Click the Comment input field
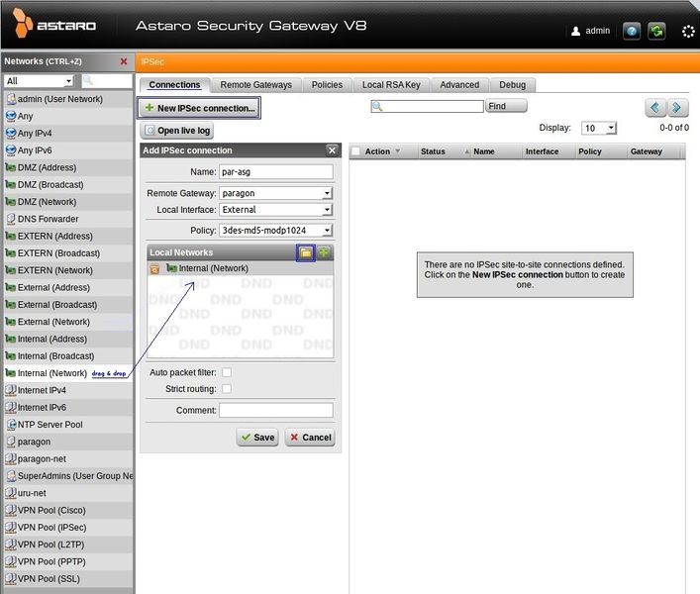The width and height of the screenshot is (700, 594). coord(275,410)
